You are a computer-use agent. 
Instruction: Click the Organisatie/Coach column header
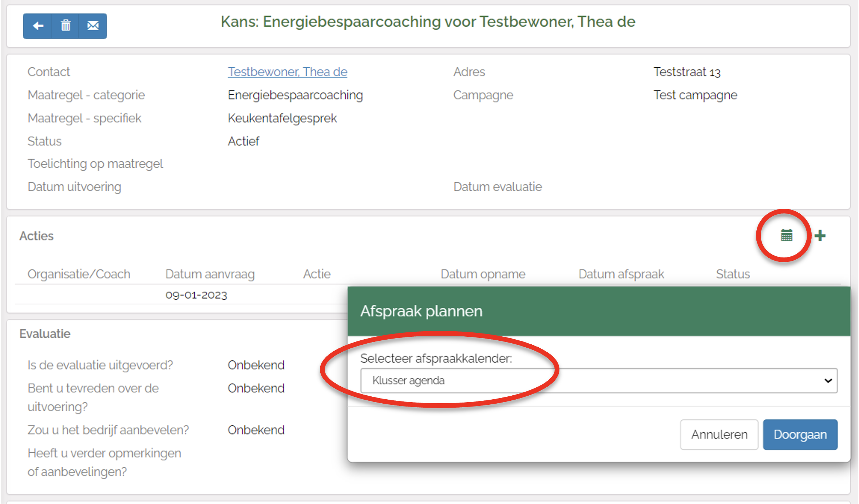[79, 274]
